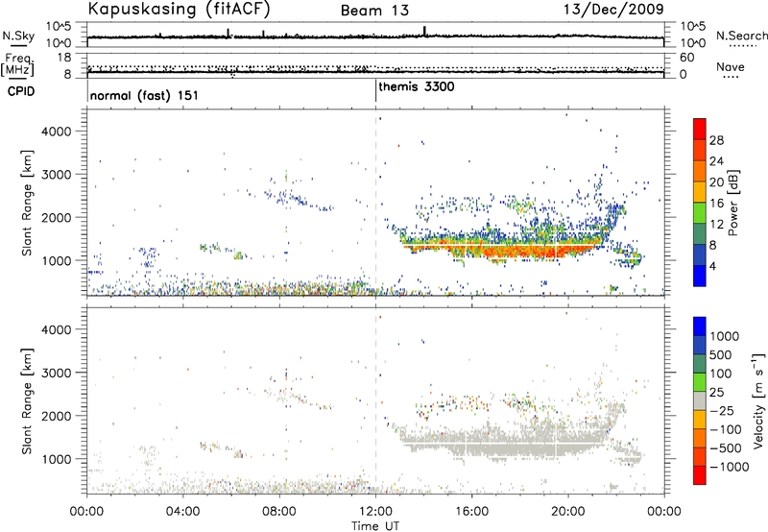Click the '-500' Velocity colorbar label
Screen dimensions: 768x532
tap(725, 448)
